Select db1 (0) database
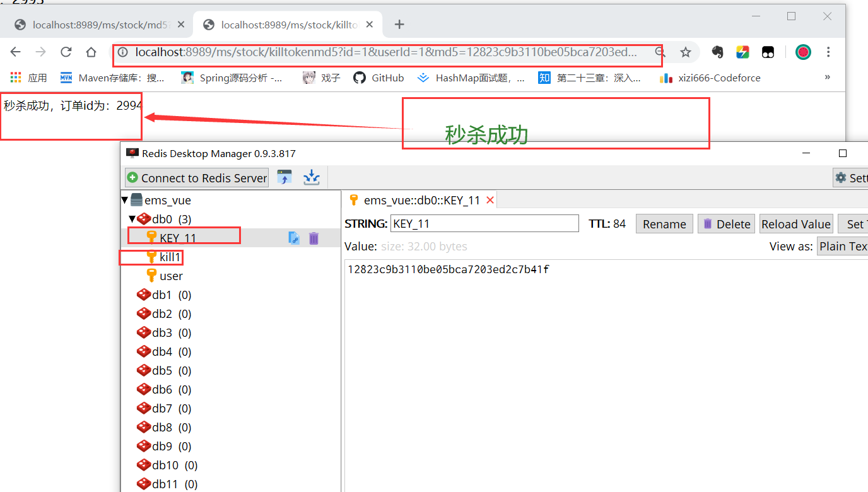The height and width of the screenshot is (492, 868). point(164,295)
